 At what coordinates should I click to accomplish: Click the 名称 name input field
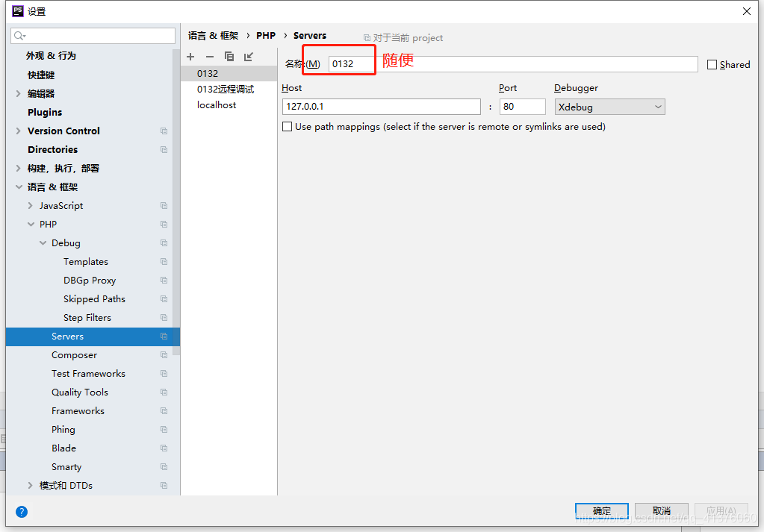coord(513,63)
